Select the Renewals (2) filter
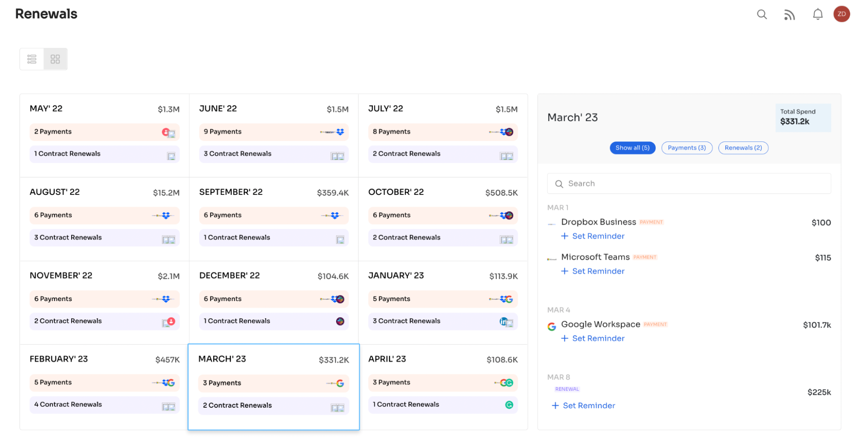Image resolution: width=868 pixels, height=439 pixels. [743, 148]
